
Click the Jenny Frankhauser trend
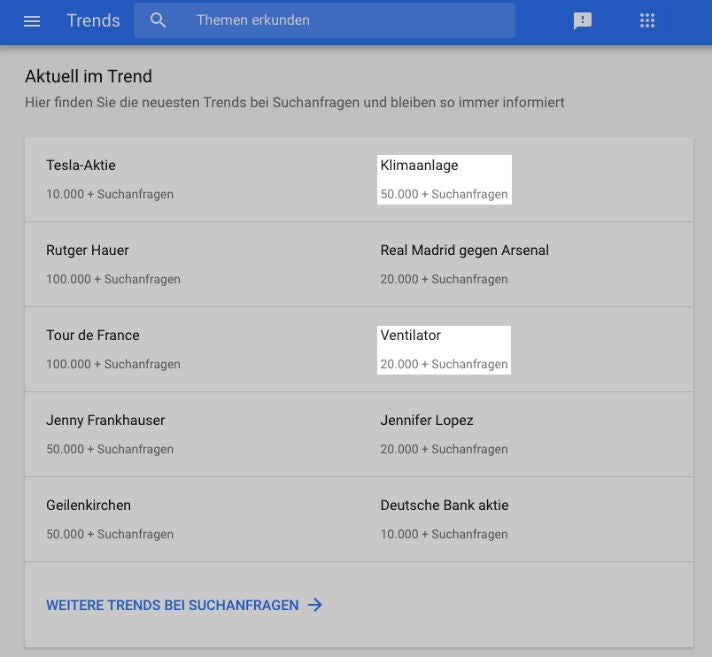[105, 421]
